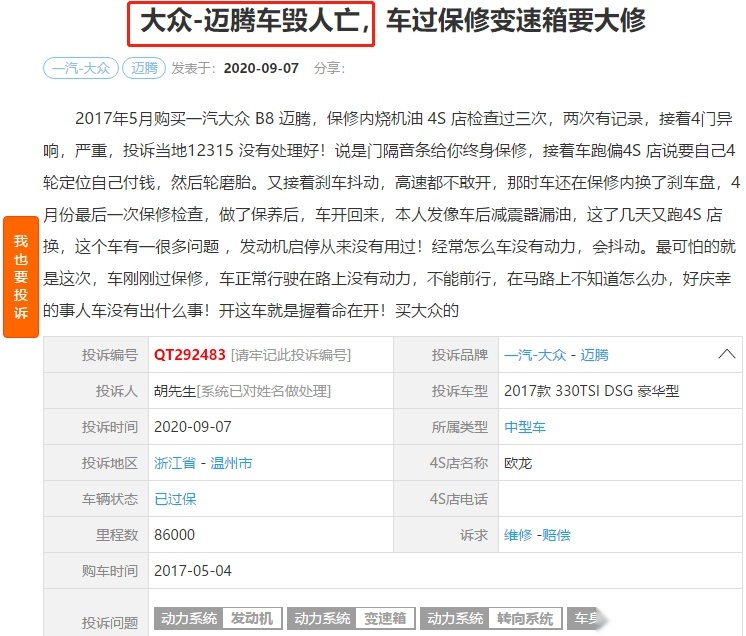Open the 迈腾 model tag
This screenshot has height=636, width=746.
(x=144, y=68)
